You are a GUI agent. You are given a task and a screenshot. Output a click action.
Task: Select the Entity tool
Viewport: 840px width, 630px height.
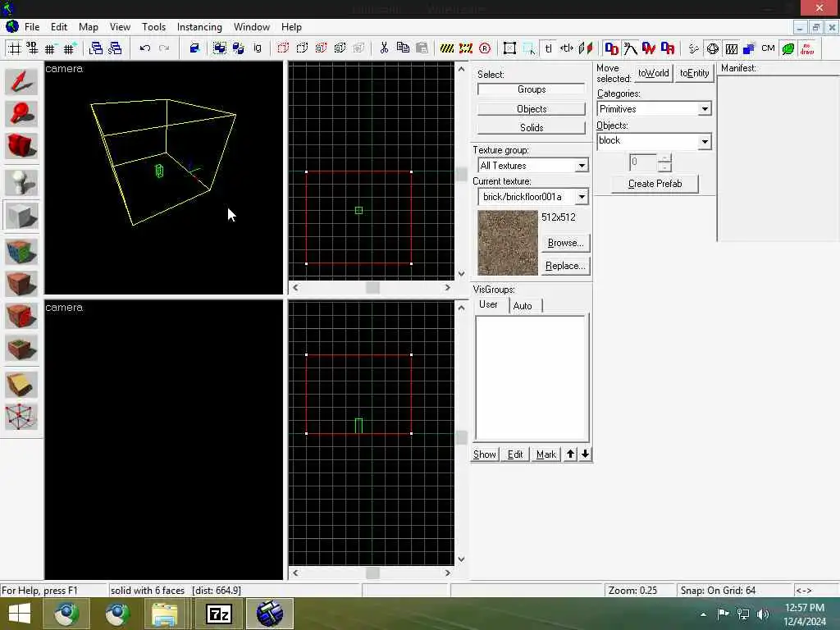pos(21,183)
